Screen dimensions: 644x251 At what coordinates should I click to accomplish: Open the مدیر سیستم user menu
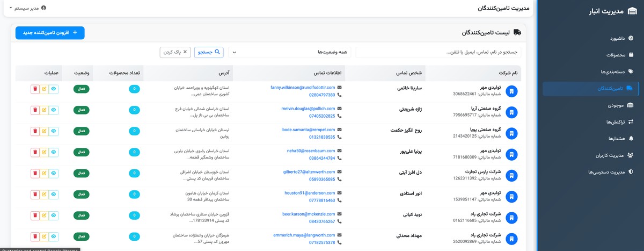[x=28, y=8]
